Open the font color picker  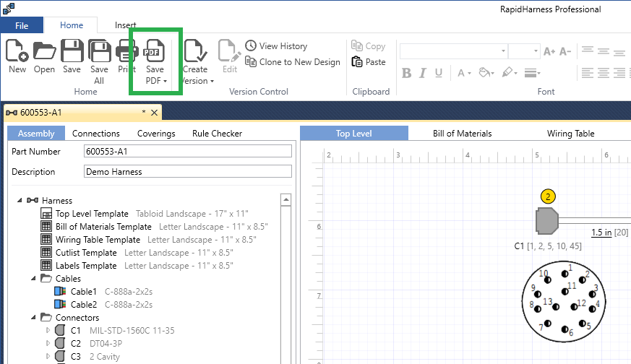(464, 73)
